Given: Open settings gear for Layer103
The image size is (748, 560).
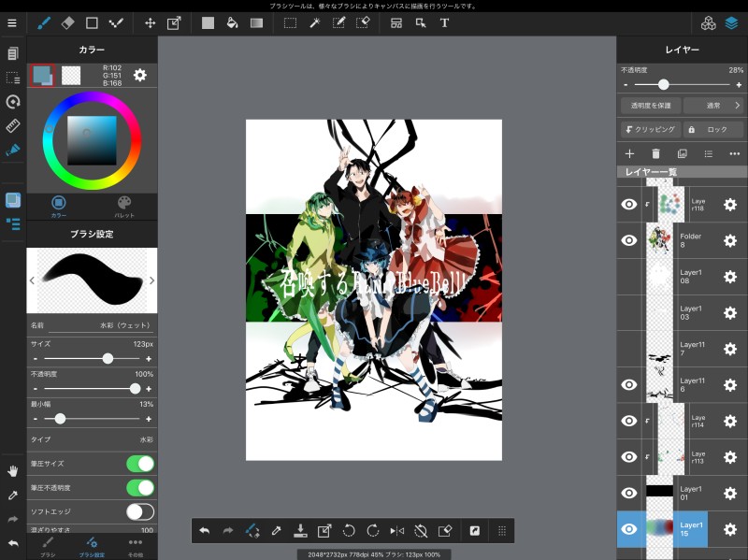Looking at the screenshot, I should (x=730, y=312).
